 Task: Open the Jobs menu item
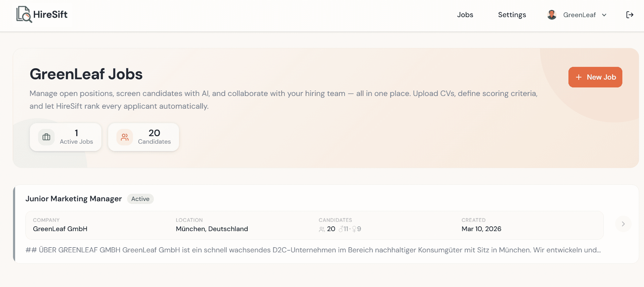(465, 15)
